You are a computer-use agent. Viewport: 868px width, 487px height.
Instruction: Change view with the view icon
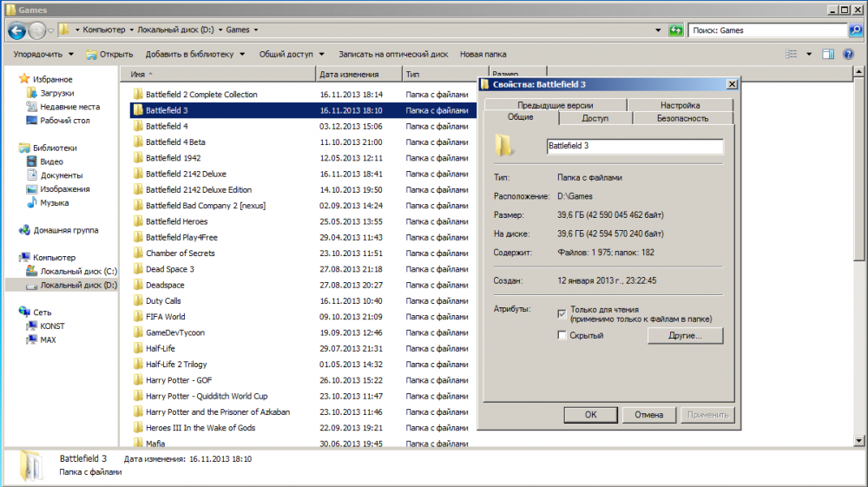(792, 54)
